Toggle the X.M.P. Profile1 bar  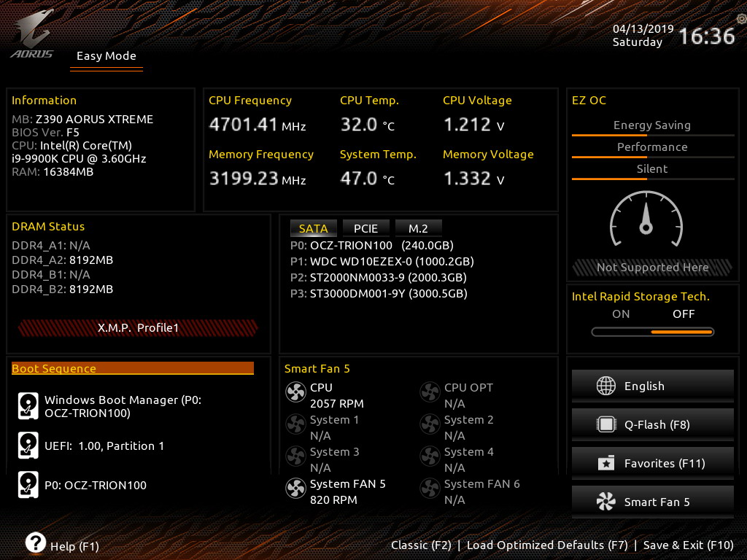point(138,327)
